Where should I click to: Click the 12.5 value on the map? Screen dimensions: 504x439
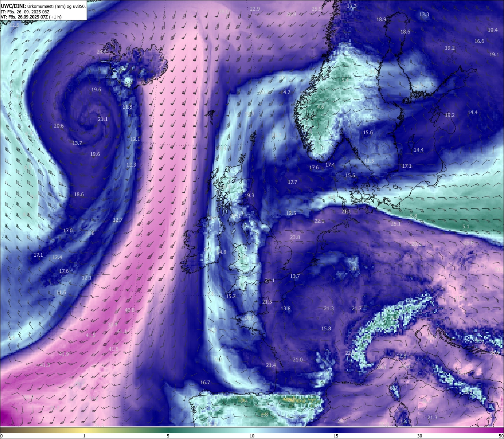click(291, 213)
